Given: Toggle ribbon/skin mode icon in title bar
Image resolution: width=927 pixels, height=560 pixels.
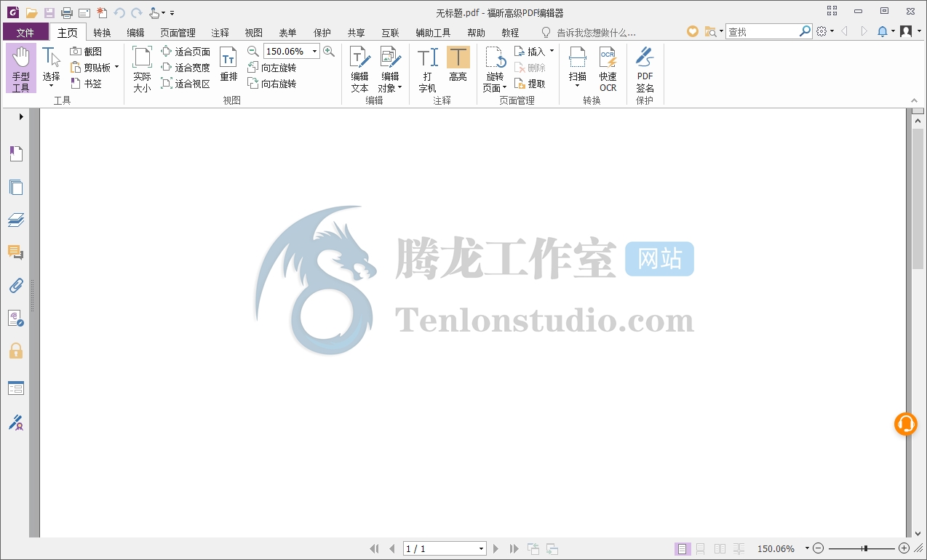Looking at the screenshot, I should (x=832, y=11).
